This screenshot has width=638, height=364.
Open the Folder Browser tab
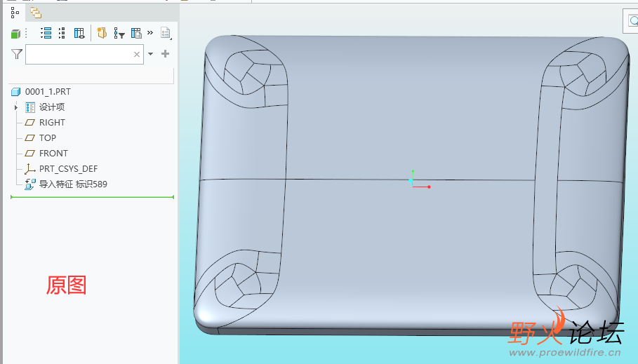pyautogui.click(x=36, y=13)
